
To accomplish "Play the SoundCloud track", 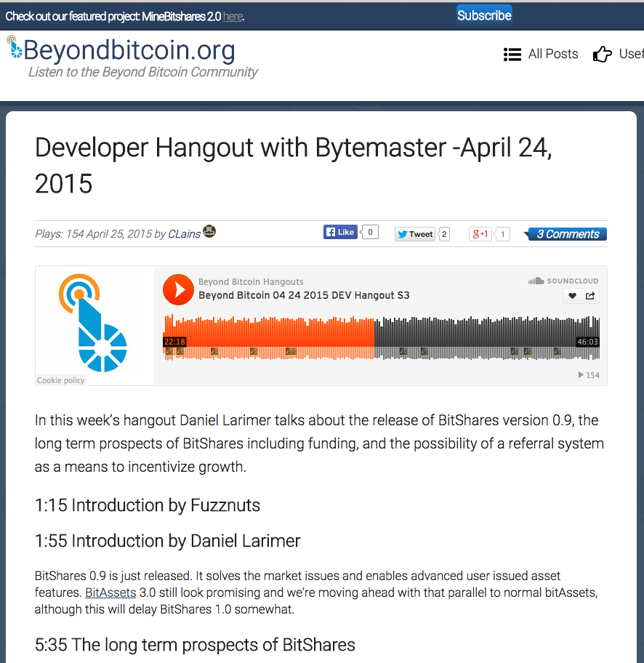I will coord(178,289).
